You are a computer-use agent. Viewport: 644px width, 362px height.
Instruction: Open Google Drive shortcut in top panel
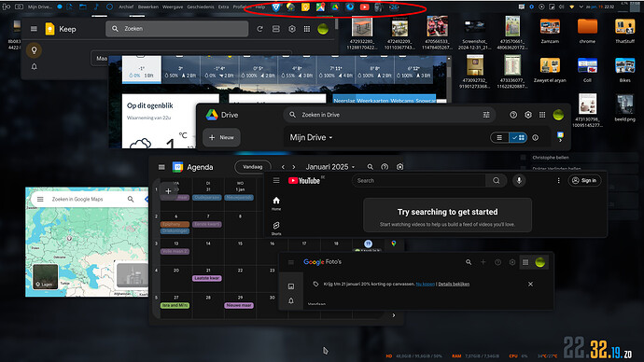335,7
